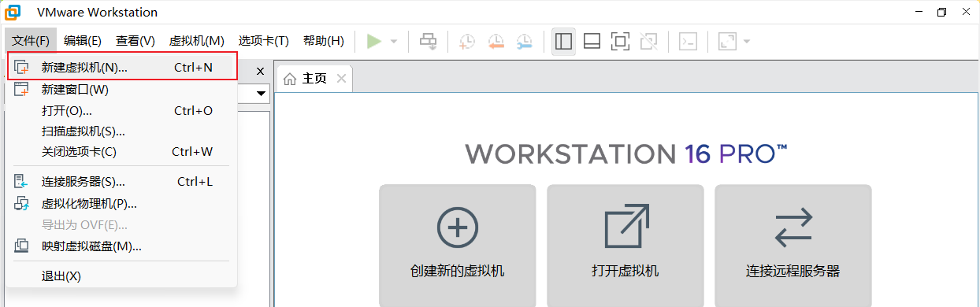This screenshot has height=307, width=980.
Task: Choose 打开(O)... from the file menu
Action: tap(121, 111)
